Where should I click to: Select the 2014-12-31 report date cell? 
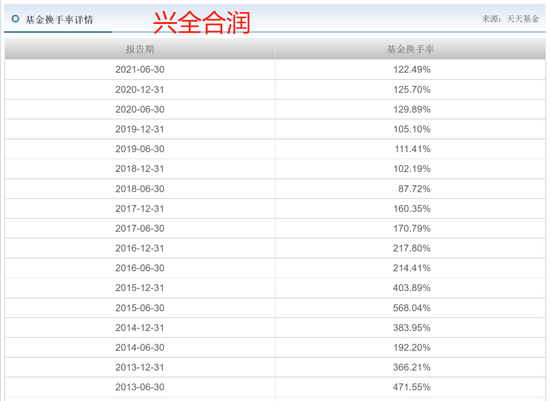140,328
